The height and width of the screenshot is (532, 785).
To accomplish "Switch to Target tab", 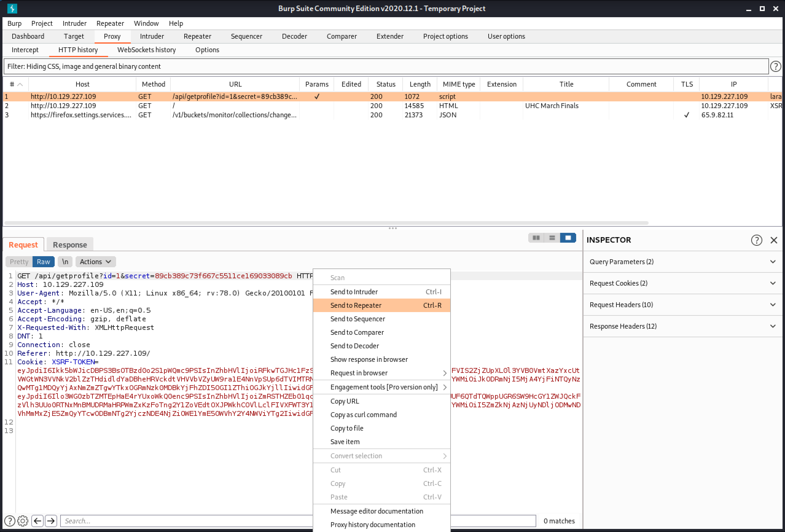I will pyautogui.click(x=74, y=36).
